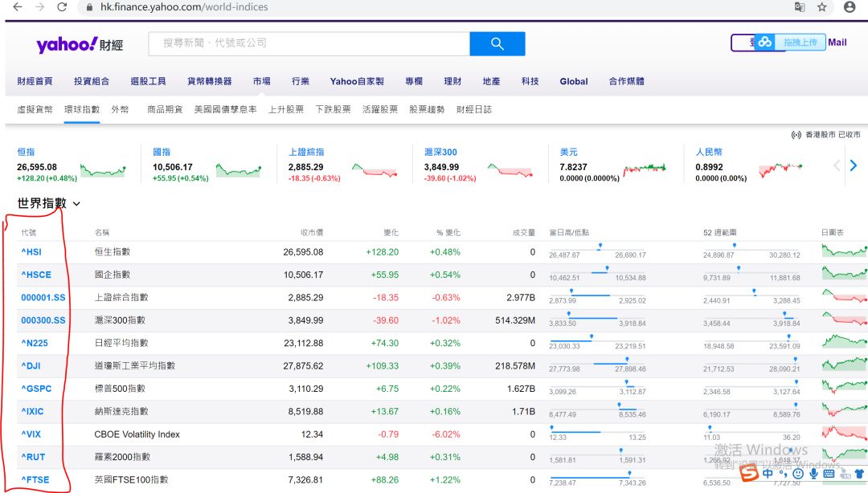The image size is (868, 493).
Task: Open the 000300.SS symbol link
Action: [x=43, y=320]
